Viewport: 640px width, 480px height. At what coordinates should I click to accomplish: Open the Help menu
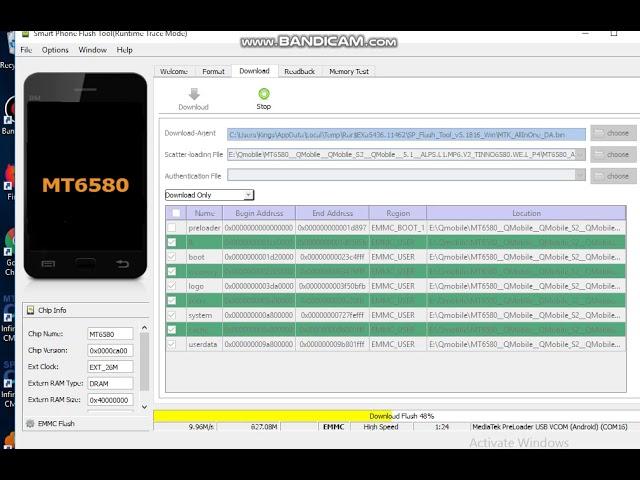124,50
